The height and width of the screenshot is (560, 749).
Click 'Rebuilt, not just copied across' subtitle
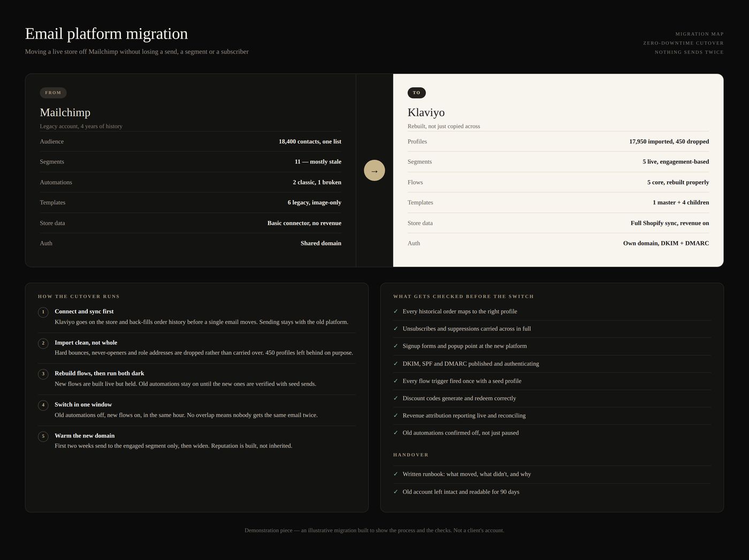coord(444,126)
